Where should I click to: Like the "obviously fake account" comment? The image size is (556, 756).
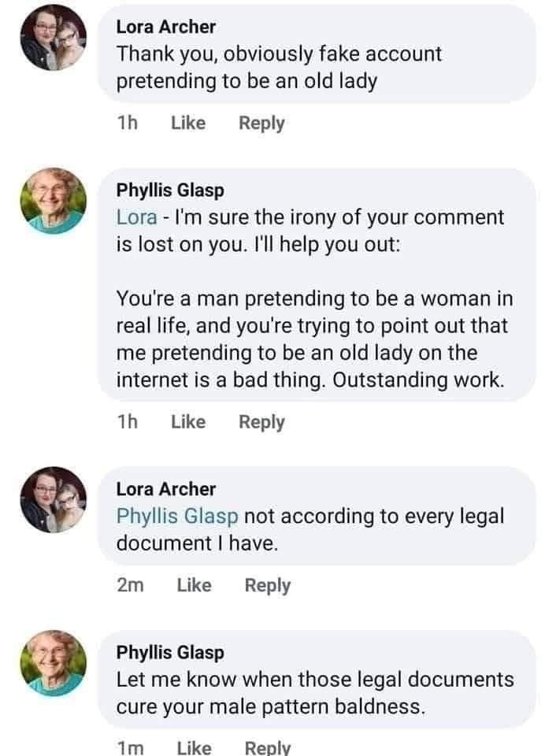[188, 123]
